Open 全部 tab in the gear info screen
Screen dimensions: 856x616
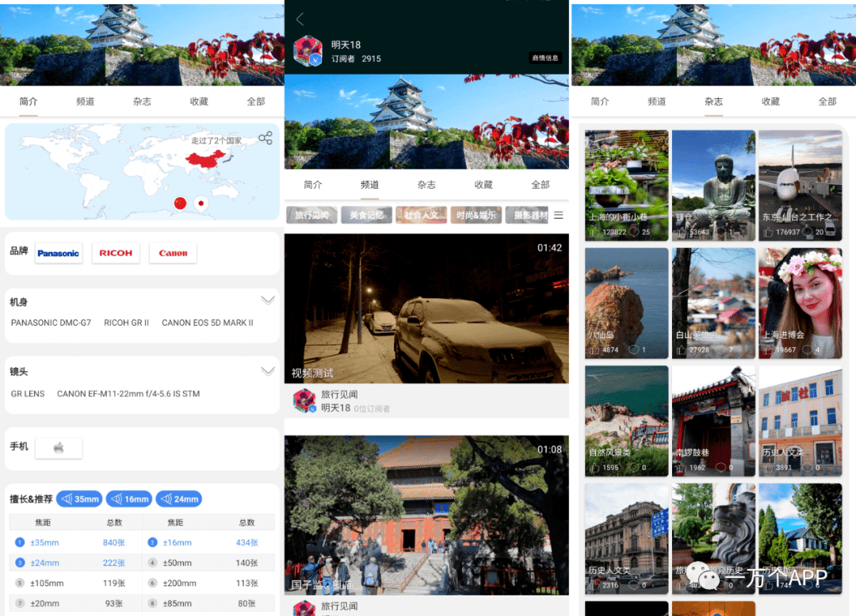pos(255,101)
